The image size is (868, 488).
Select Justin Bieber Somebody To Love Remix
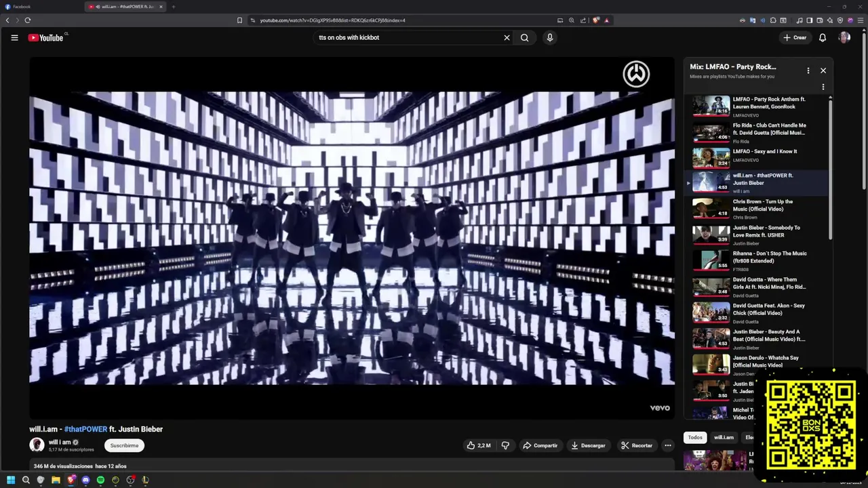756,235
